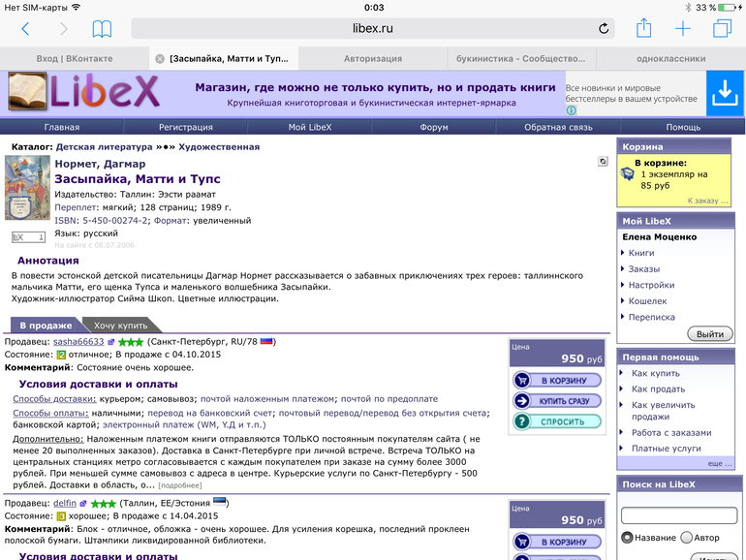
Task: Select the Автор radio button
Action: 687,538
